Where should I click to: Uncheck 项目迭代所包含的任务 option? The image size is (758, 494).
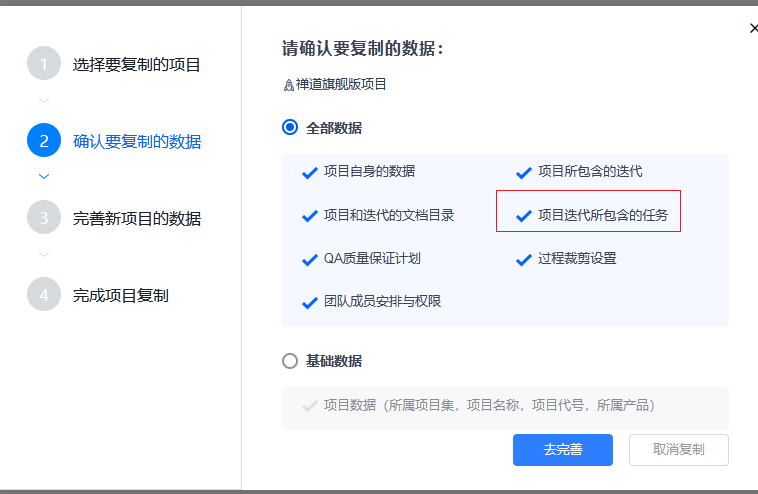(x=523, y=215)
